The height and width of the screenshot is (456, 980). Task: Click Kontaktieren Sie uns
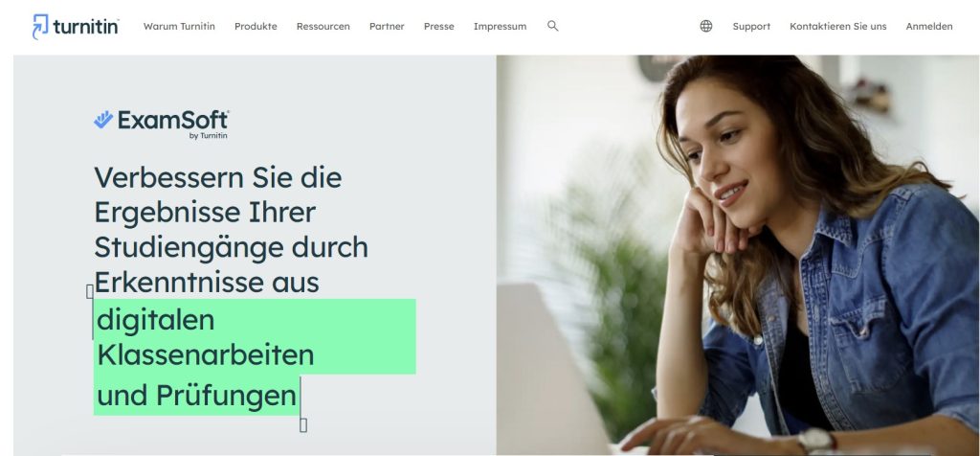[x=838, y=26]
